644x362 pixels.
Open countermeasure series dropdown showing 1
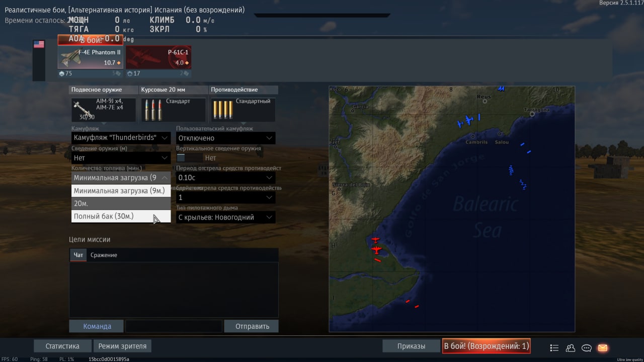(225, 197)
